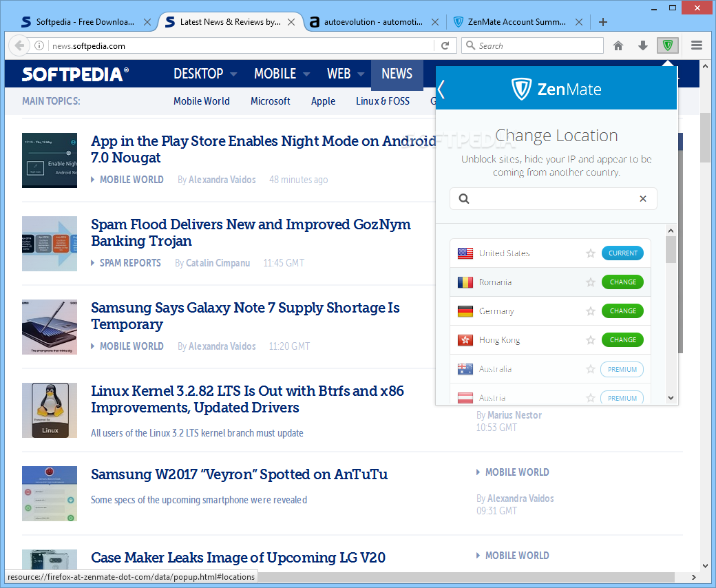Show site information icon in address bar

tap(39, 45)
